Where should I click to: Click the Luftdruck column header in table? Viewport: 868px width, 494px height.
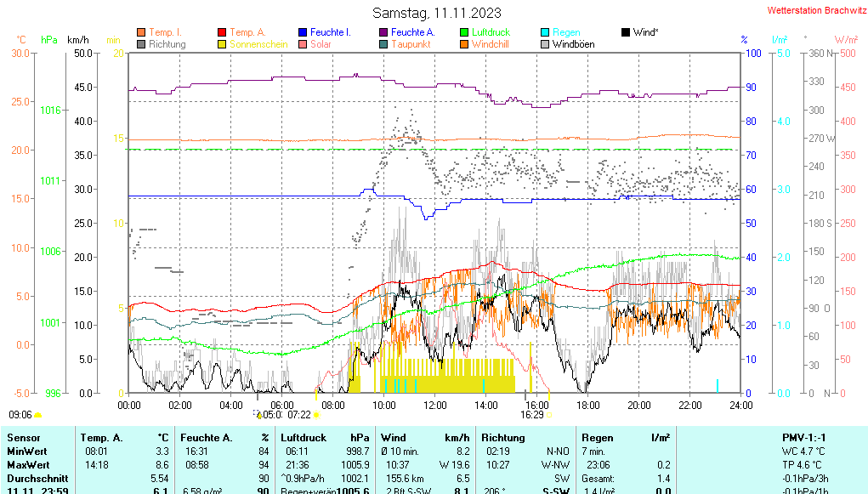[x=298, y=437]
